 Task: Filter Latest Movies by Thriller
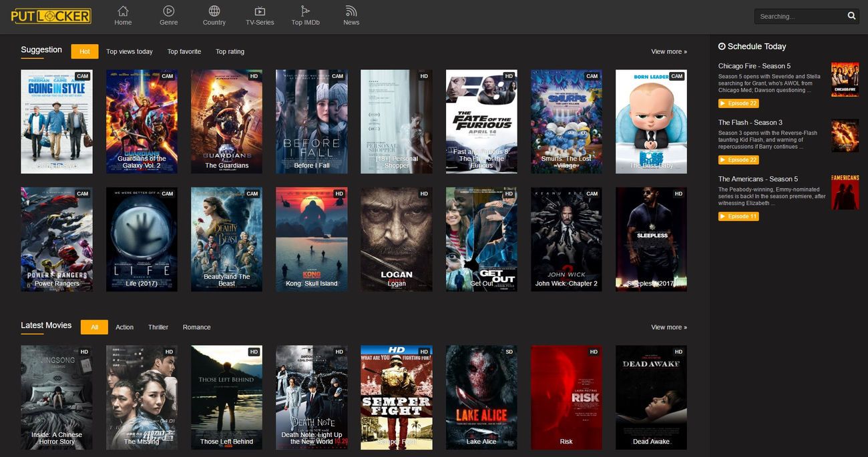click(x=158, y=327)
